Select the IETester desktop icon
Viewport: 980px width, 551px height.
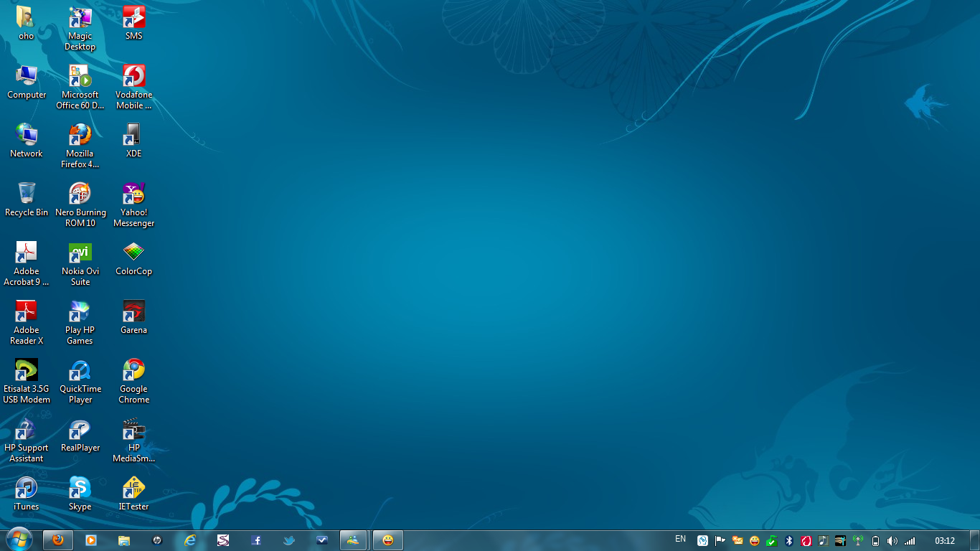(x=133, y=488)
